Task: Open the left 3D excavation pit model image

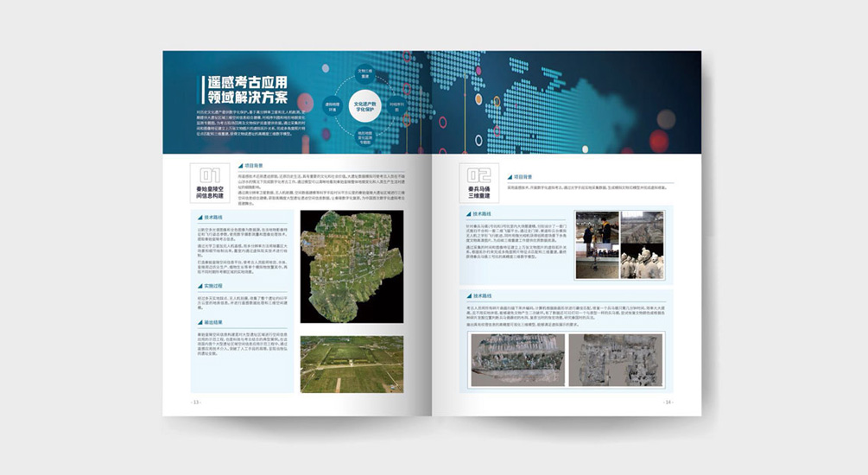Action: click(x=517, y=359)
